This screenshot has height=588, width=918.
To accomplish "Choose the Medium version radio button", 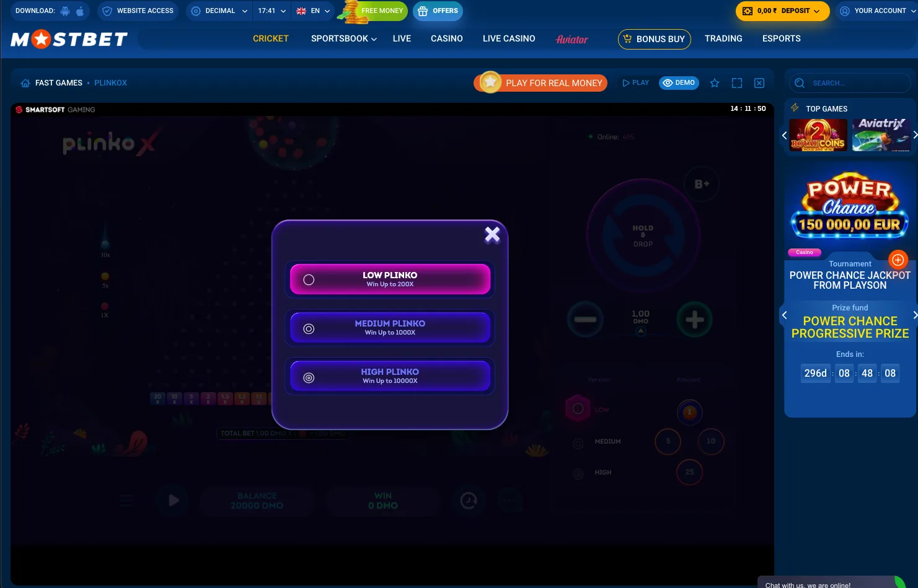I will tap(578, 443).
